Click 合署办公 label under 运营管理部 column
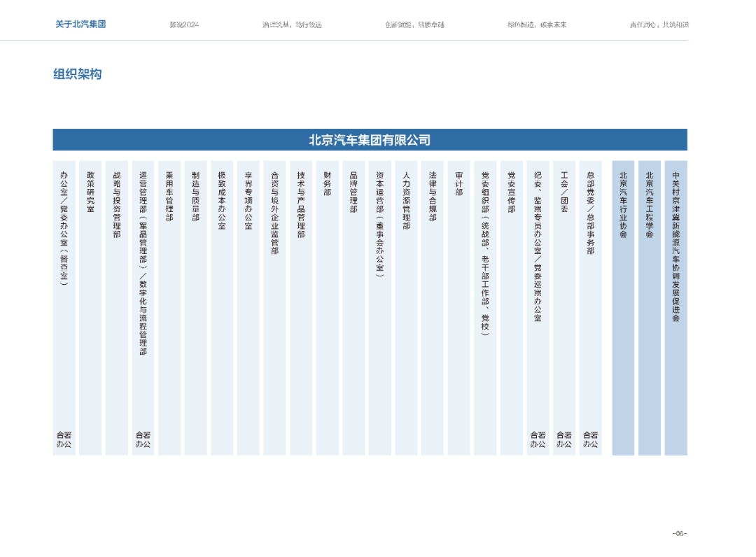The width and height of the screenshot is (756, 557). point(143,439)
